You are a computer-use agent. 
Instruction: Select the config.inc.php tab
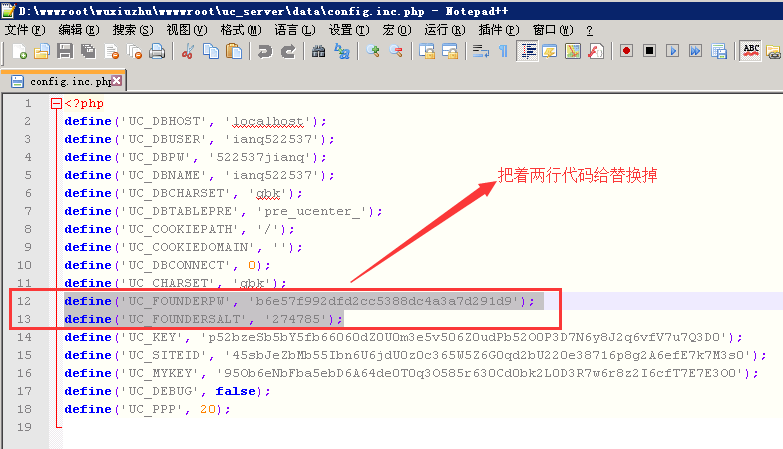[x=64, y=81]
